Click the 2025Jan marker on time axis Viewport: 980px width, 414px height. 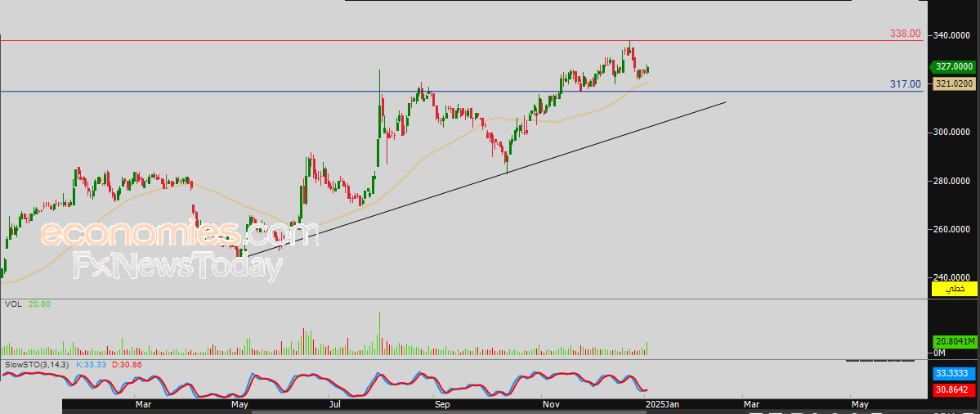(x=660, y=404)
